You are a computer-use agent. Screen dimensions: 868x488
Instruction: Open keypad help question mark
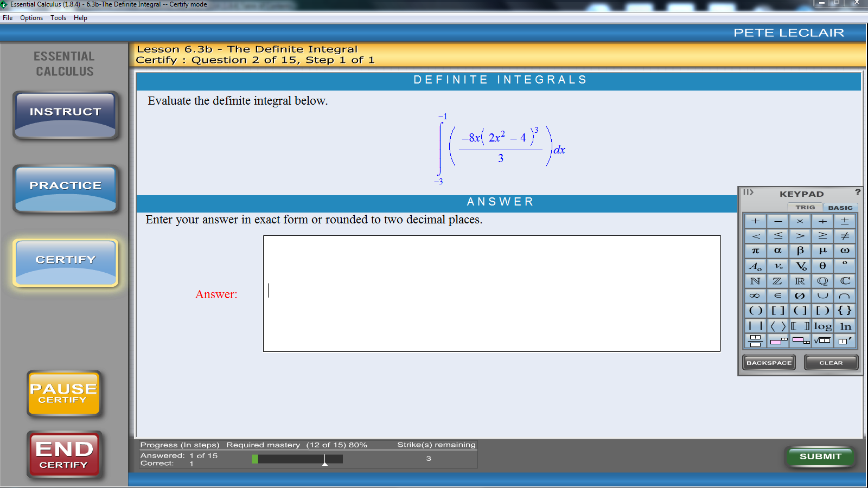[858, 192]
